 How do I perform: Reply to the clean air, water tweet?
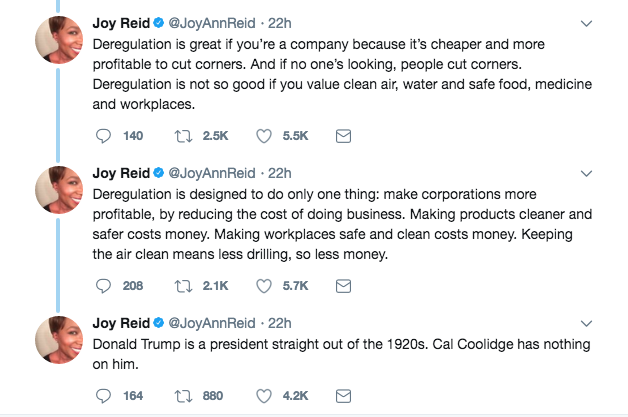[x=103, y=136]
